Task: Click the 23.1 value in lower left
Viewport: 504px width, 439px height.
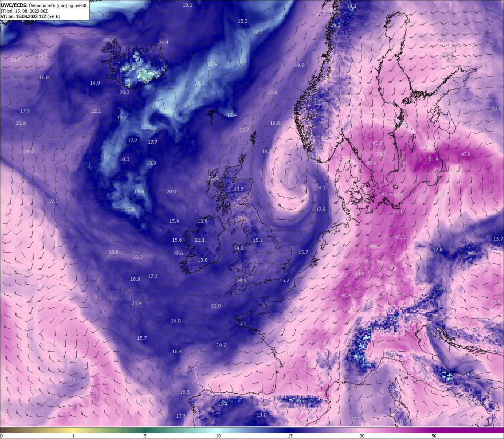Action: (x=74, y=380)
